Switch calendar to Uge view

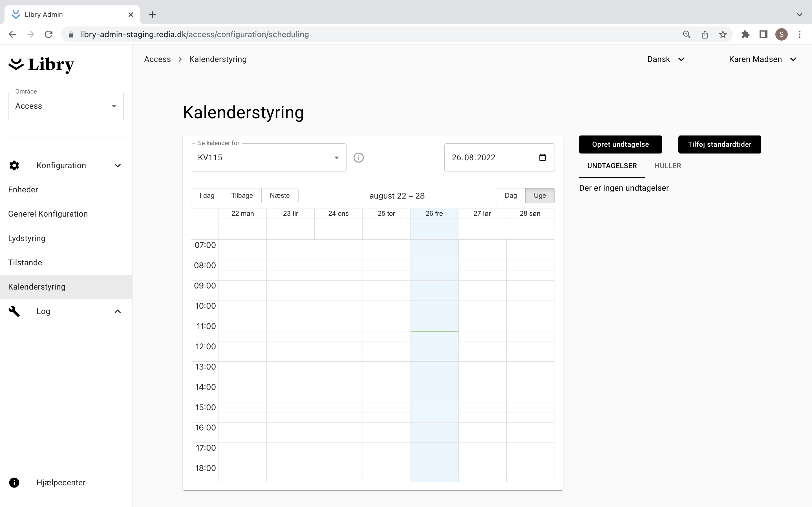click(x=540, y=195)
